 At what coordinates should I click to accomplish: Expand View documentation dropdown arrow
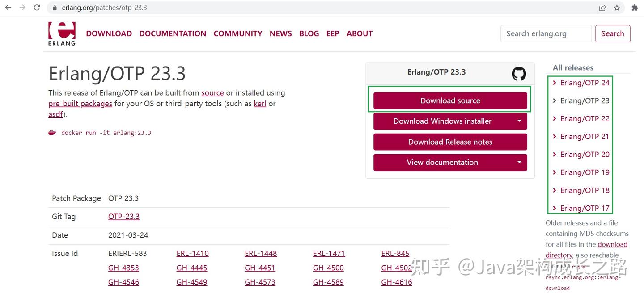(519, 162)
